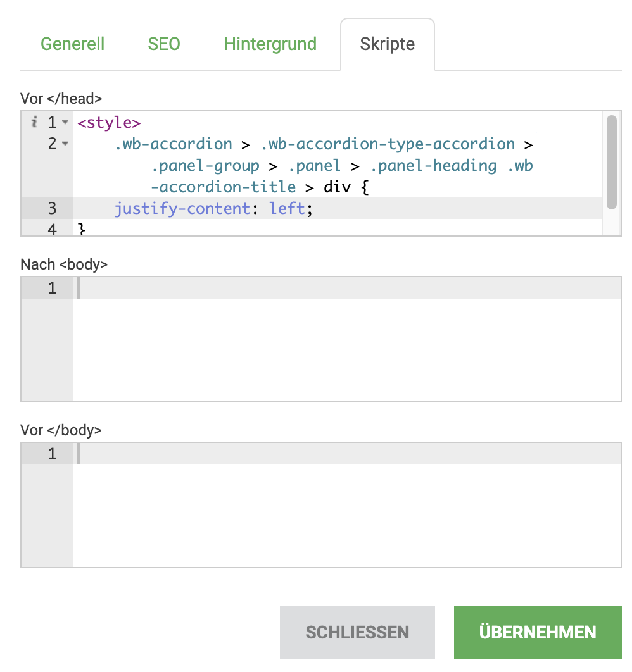This screenshot has height=672, width=632.
Task: Click line number 1 in Nach <body> gutter
Action: point(52,288)
